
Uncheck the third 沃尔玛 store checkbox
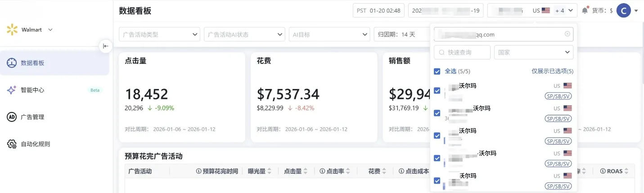(x=437, y=135)
